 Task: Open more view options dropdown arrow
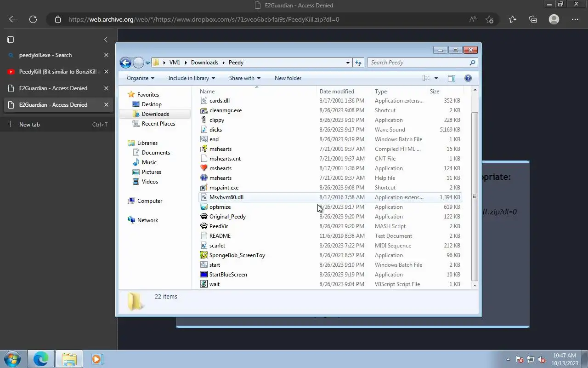[436, 78]
